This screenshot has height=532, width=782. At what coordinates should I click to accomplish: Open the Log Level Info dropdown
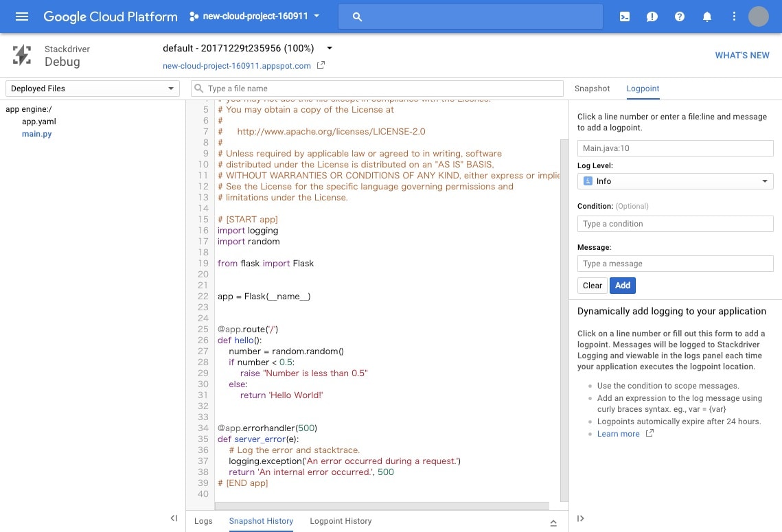(675, 181)
